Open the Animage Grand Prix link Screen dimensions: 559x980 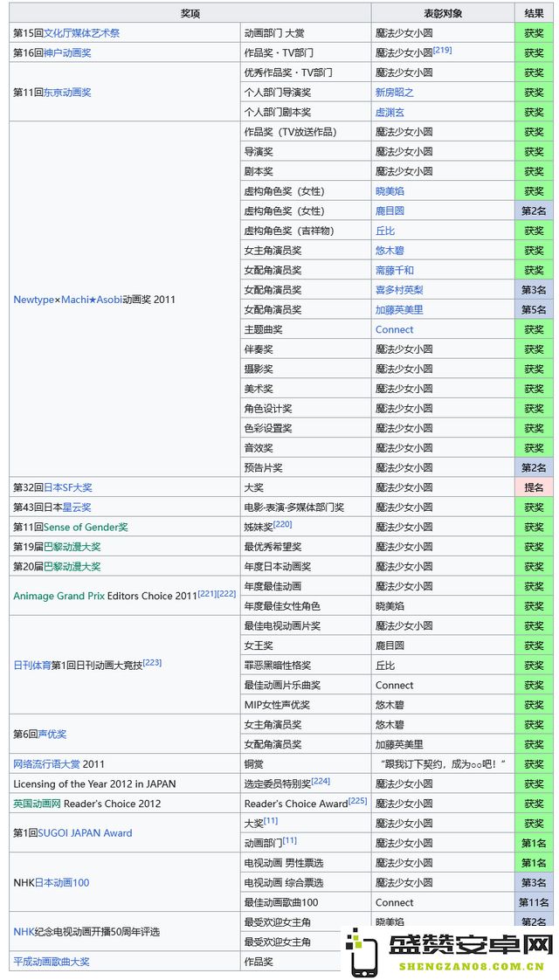click(59, 597)
